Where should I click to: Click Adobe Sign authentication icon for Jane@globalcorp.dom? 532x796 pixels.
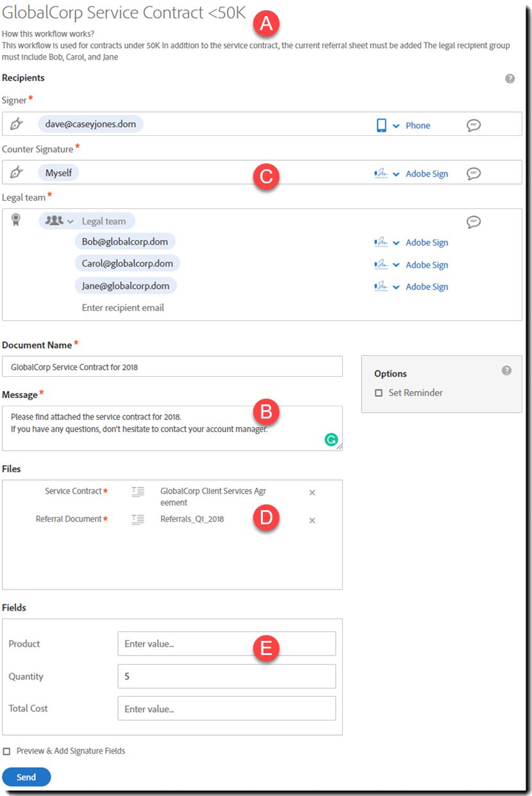point(381,286)
